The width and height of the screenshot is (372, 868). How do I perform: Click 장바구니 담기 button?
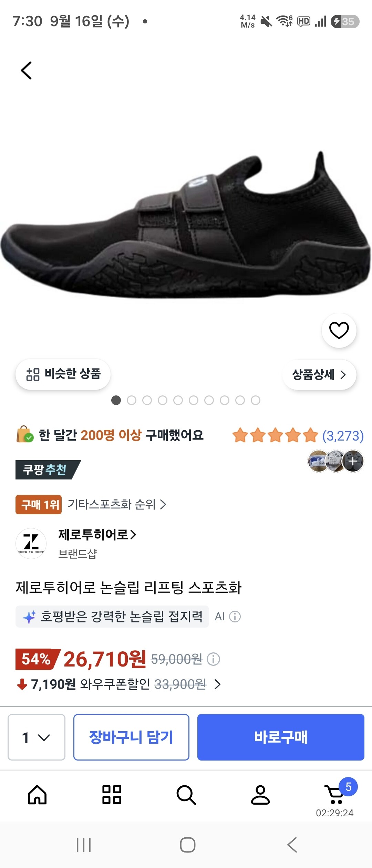[131, 737]
